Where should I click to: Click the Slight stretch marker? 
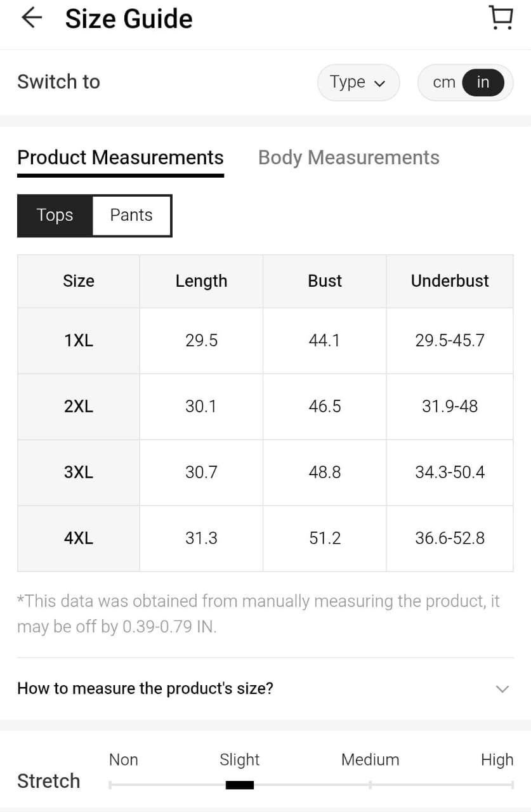(x=240, y=785)
